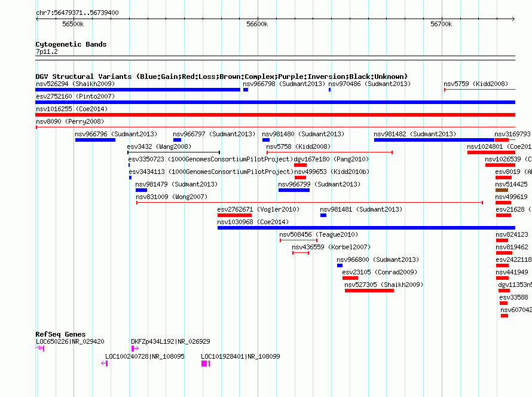This screenshot has width=532, height=397.
Task: Click the red bar under nsv1026539
Action: [x=500, y=165]
